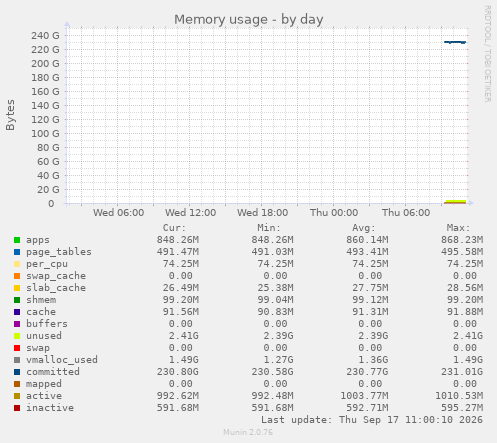Click the 'Avg:' column header
Viewport: 497px width, 443px height.
pyautogui.click(x=364, y=228)
